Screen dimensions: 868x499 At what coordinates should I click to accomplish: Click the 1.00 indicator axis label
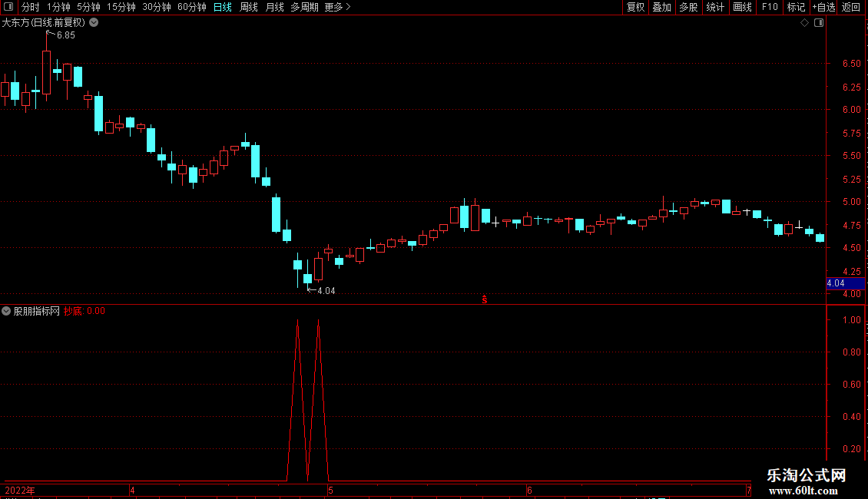pyautogui.click(x=851, y=320)
